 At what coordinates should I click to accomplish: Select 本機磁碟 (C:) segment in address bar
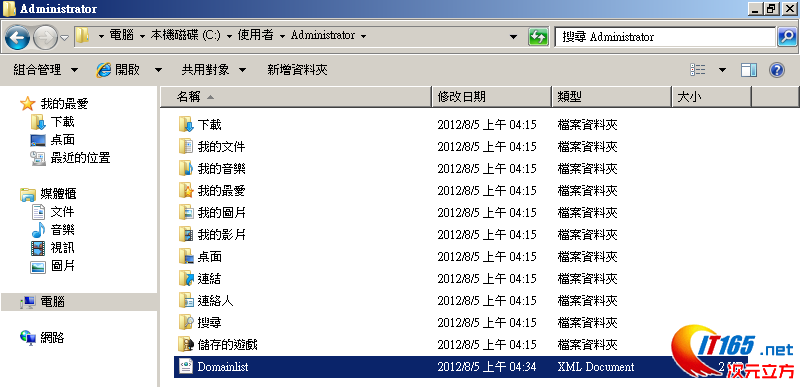(186, 36)
